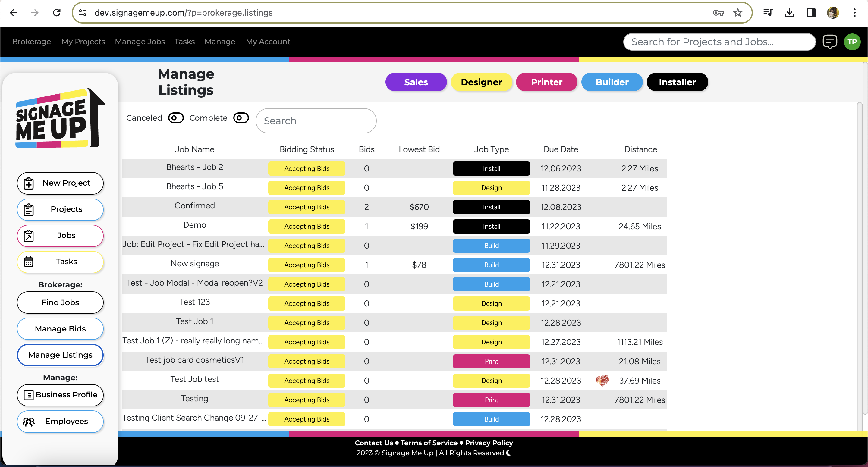Open the Brokerage nav menu
The image size is (868, 467).
(x=31, y=42)
